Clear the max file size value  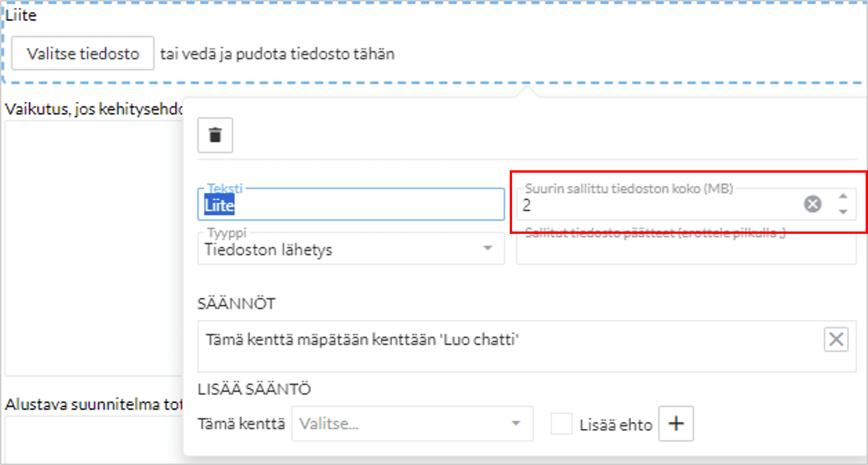click(813, 204)
